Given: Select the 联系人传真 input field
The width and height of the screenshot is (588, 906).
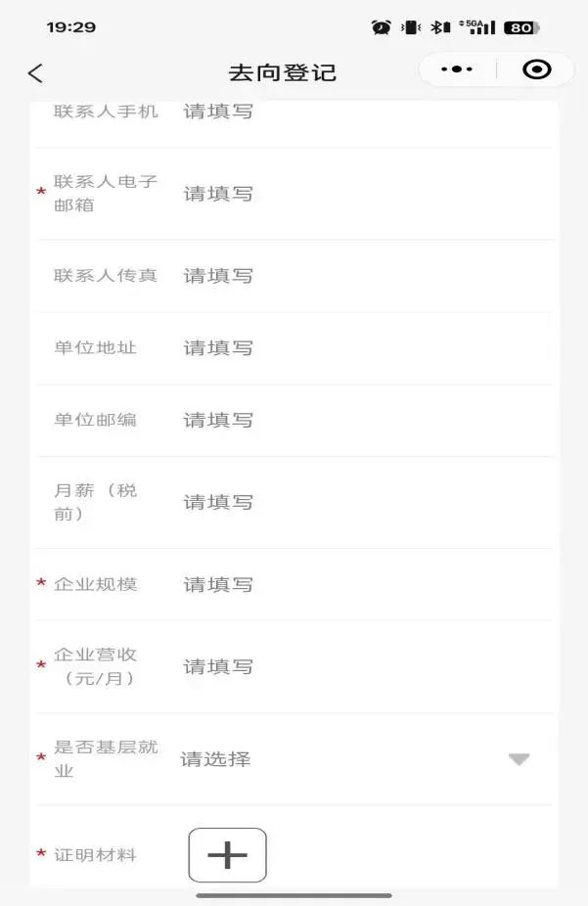Looking at the screenshot, I should coord(364,276).
